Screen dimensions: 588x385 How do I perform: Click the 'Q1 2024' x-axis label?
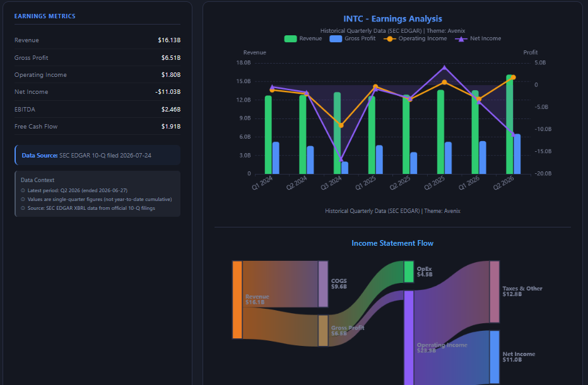tap(262, 183)
